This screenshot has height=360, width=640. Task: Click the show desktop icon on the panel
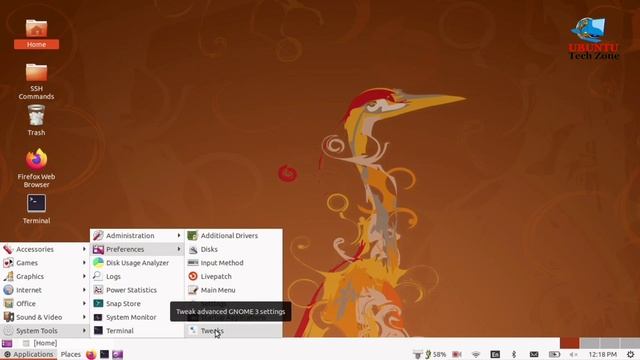point(7,343)
